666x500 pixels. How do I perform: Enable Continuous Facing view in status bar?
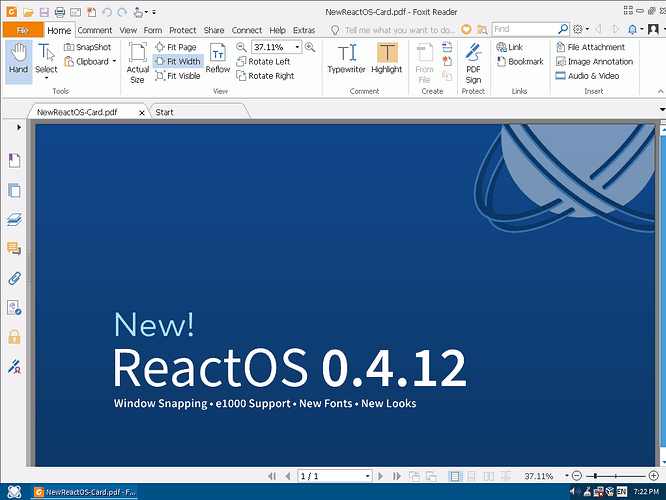coord(506,476)
